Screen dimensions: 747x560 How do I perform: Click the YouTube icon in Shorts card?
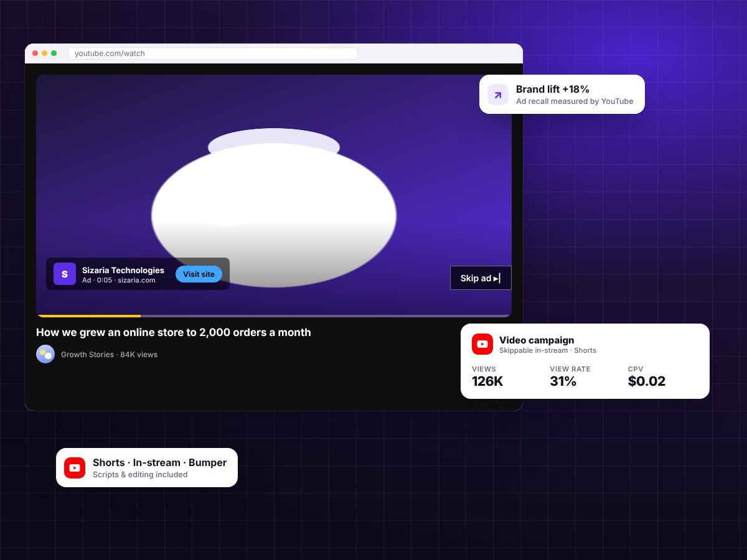coord(75,467)
